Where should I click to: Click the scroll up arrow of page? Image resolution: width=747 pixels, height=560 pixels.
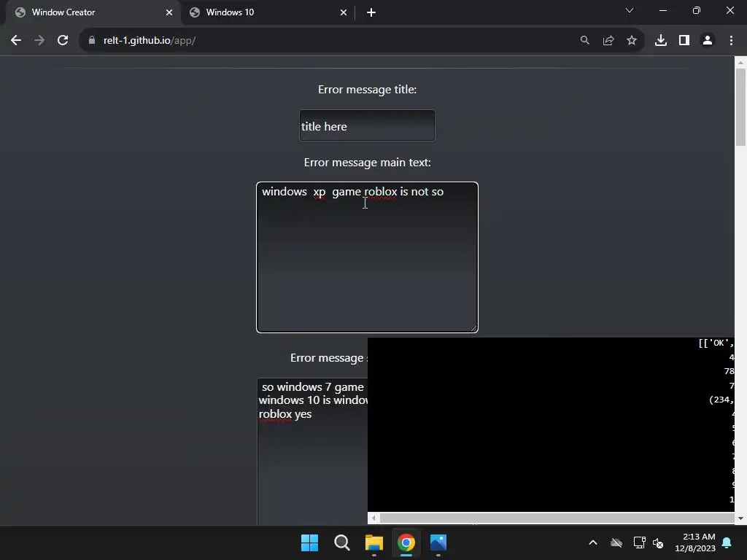pos(740,63)
